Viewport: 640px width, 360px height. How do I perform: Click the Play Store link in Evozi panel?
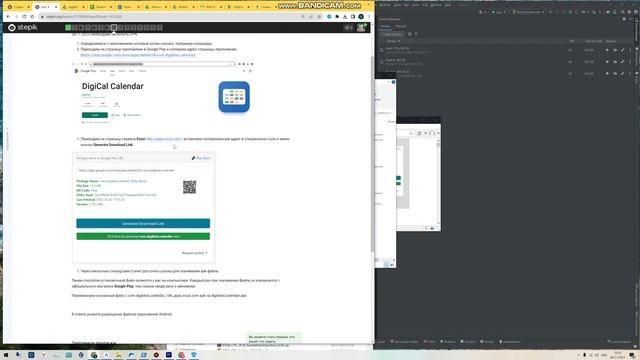point(201,158)
